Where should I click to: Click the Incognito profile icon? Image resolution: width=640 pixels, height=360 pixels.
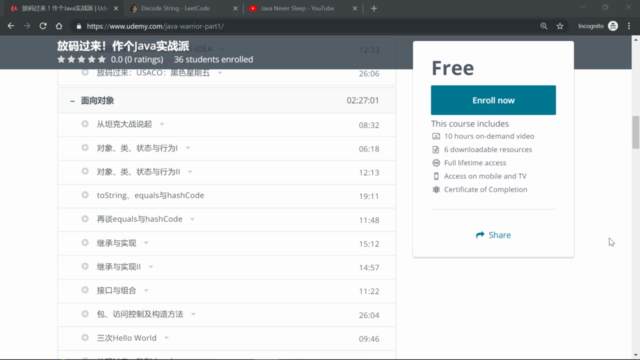coord(613,26)
